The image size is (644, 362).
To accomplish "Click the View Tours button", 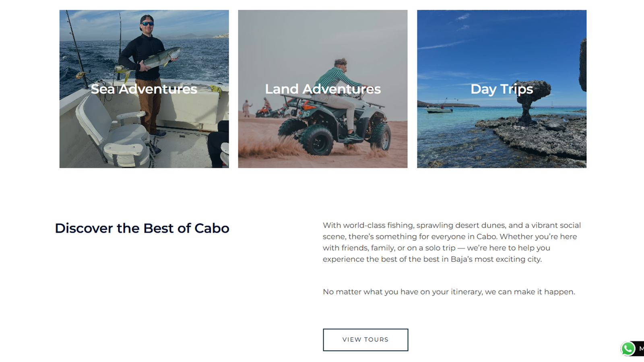I will pyautogui.click(x=365, y=340).
